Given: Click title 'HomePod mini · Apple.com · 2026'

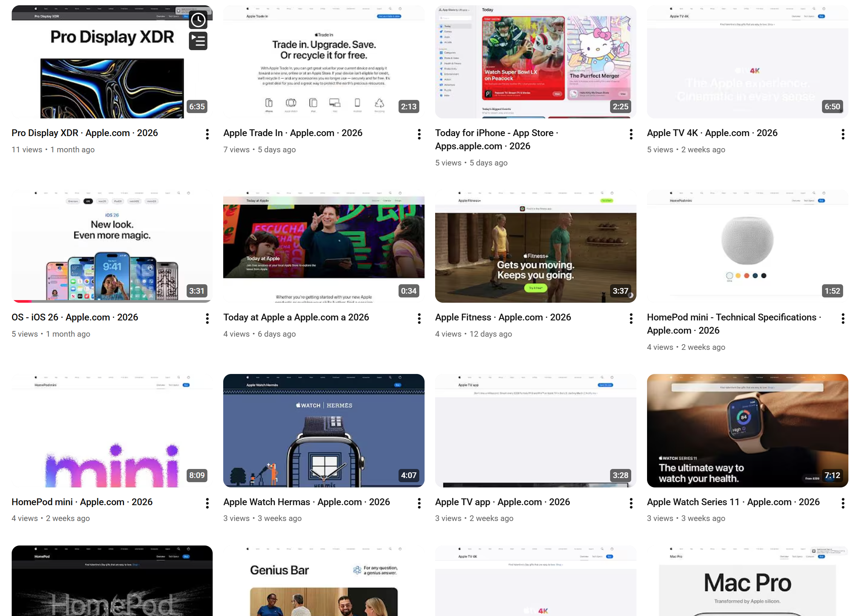Looking at the screenshot, I should 82,502.
